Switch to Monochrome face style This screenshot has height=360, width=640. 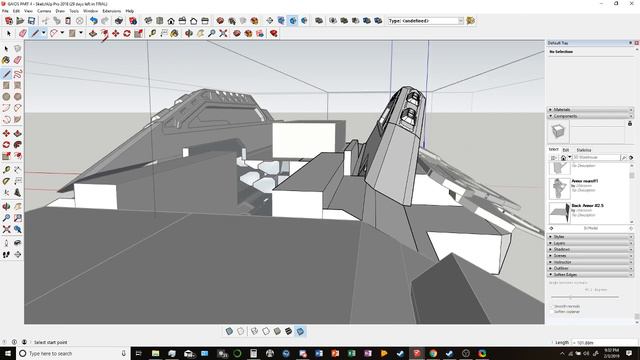[300, 331]
